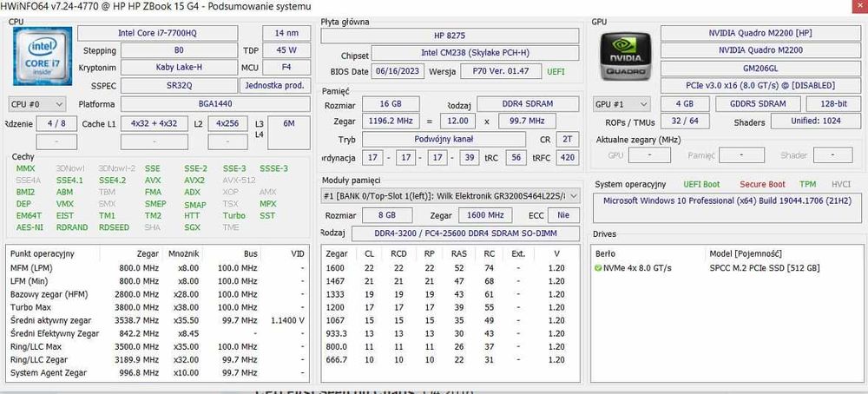The width and height of the screenshot is (868, 394).
Task: Click the Intel Core i7 logo
Action: [x=42, y=56]
